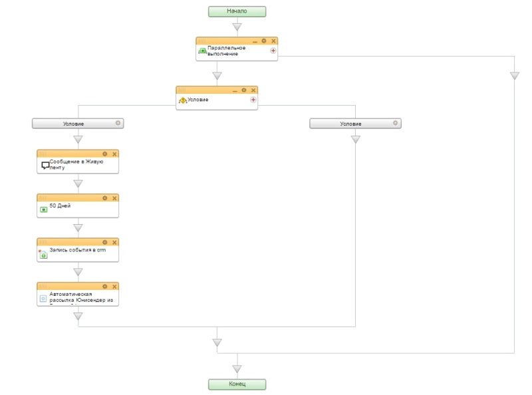532x395 pixels.
Task: Select the left Условие branch header
Action: pos(73,124)
